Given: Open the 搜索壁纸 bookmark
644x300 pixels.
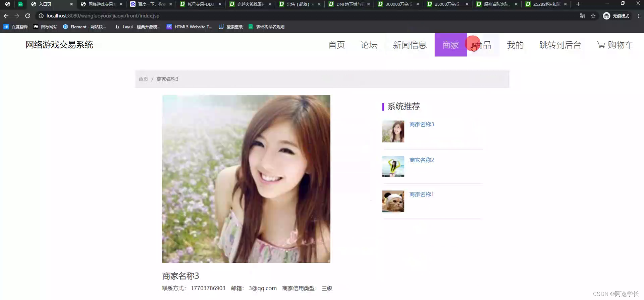Looking at the screenshot, I should (x=230, y=27).
